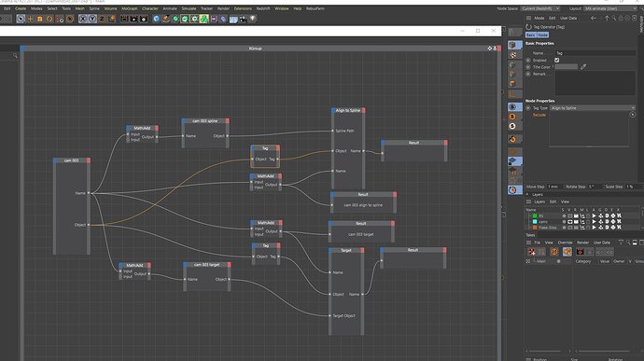This screenshot has width=644, height=361.
Task: Open the Node Space dropdown
Action: 540,8
